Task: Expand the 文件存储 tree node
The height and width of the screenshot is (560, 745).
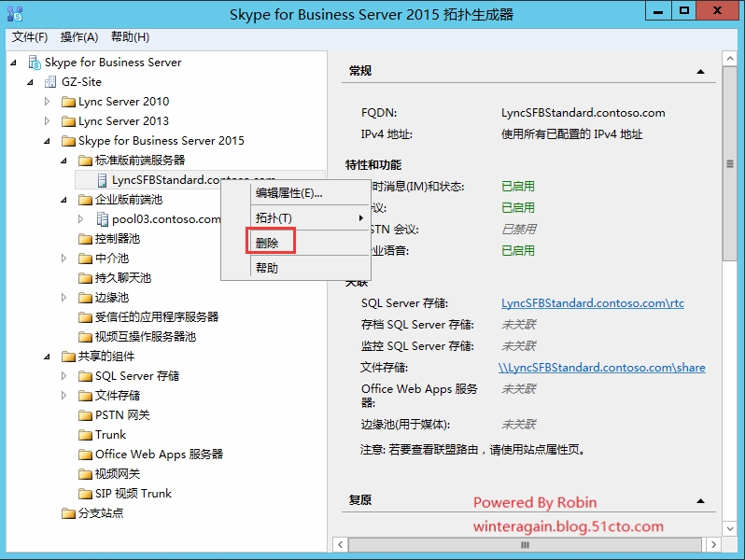Action: coord(63,396)
